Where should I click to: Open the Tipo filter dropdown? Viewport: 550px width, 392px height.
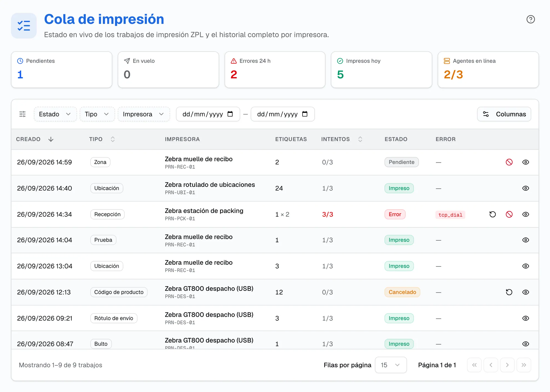point(97,114)
